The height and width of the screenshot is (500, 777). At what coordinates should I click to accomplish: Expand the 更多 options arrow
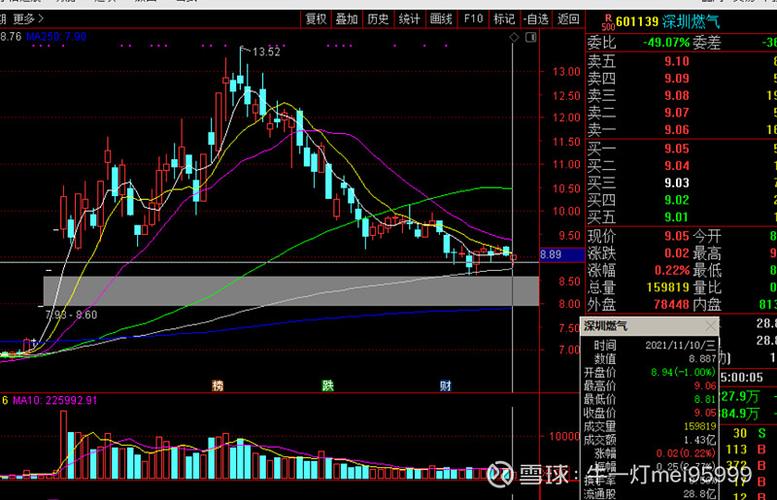[41, 19]
